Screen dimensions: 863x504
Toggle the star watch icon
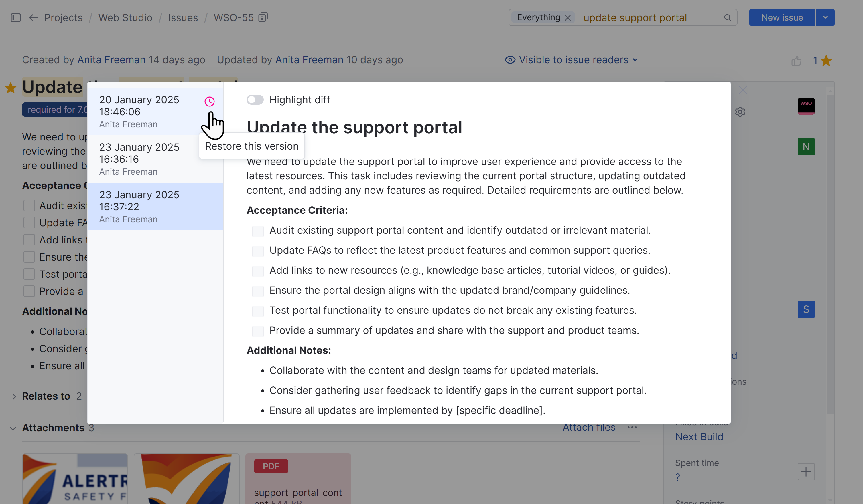pyautogui.click(x=826, y=61)
